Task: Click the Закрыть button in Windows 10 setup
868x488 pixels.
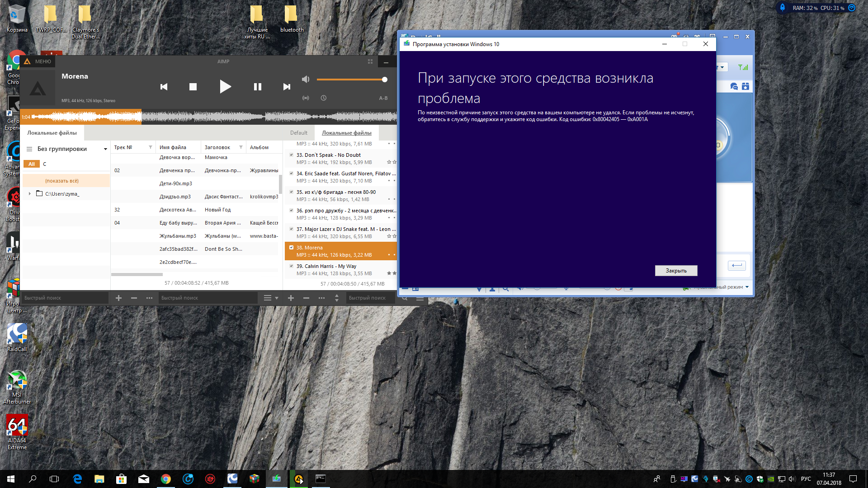Action: click(676, 271)
